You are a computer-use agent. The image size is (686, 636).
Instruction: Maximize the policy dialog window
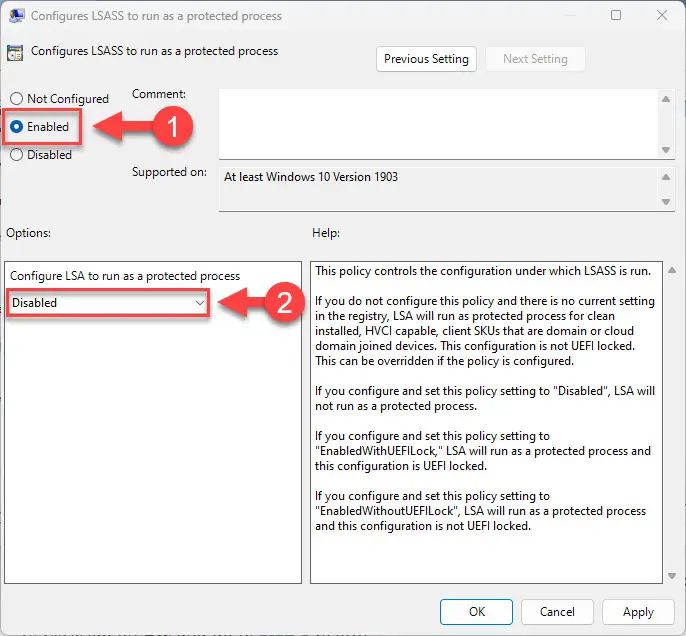click(x=616, y=15)
